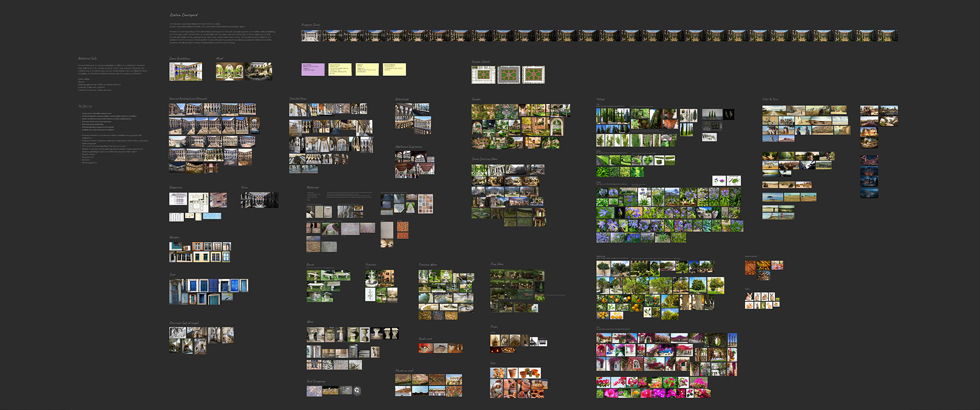The height and width of the screenshot is (410, 980).
Task: Select the aerial red-roof photo in Blueprints
Action: (218, 200)
